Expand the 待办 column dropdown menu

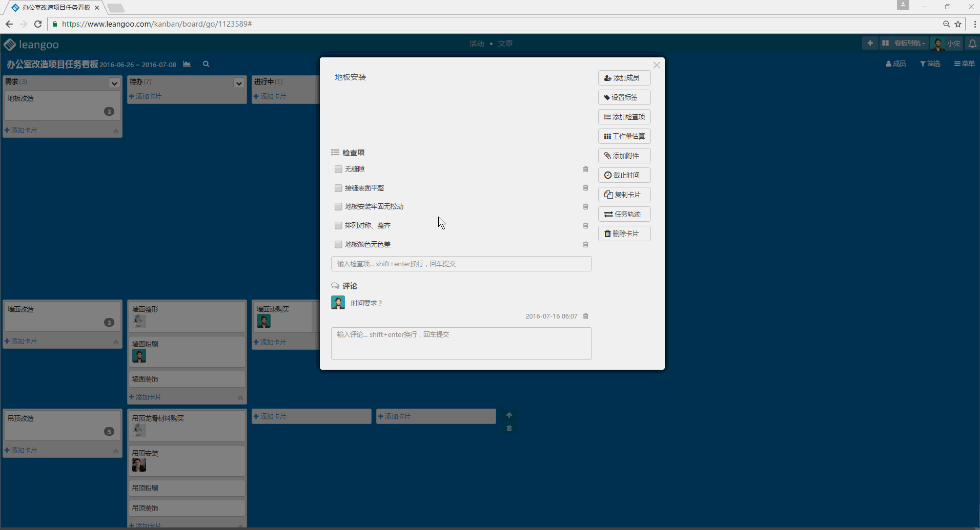point(239,83)
